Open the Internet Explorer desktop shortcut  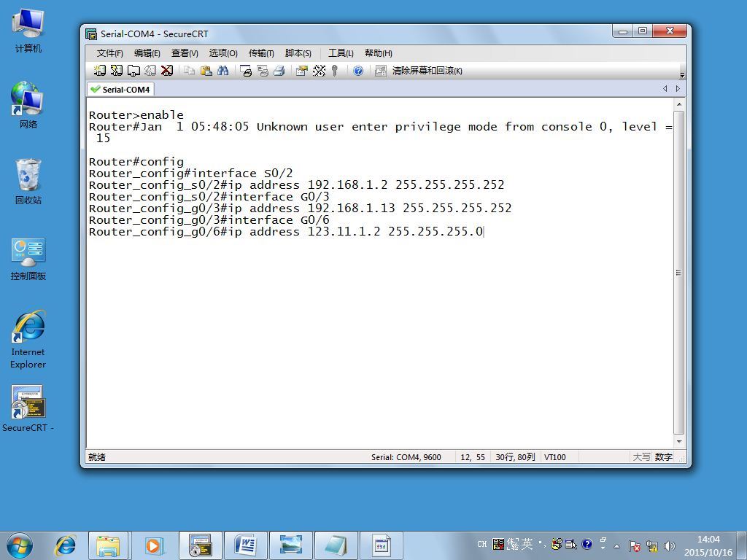click(28, 339)
